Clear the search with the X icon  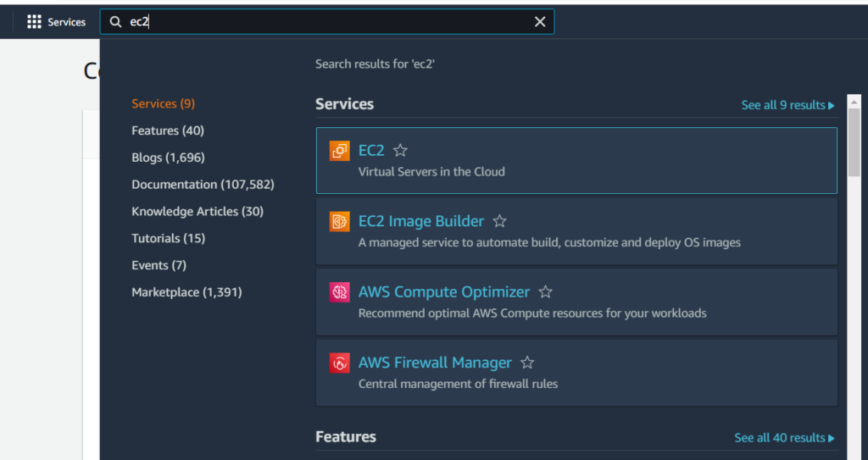540,21
